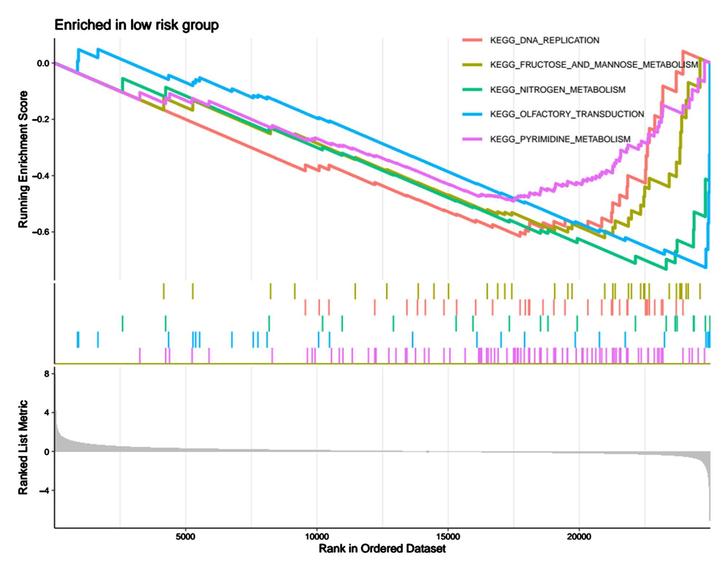The height and width of the screenshot is (572, 728).
Task: Click the 5000 x-axis tick label
Action: click(185, 536)
